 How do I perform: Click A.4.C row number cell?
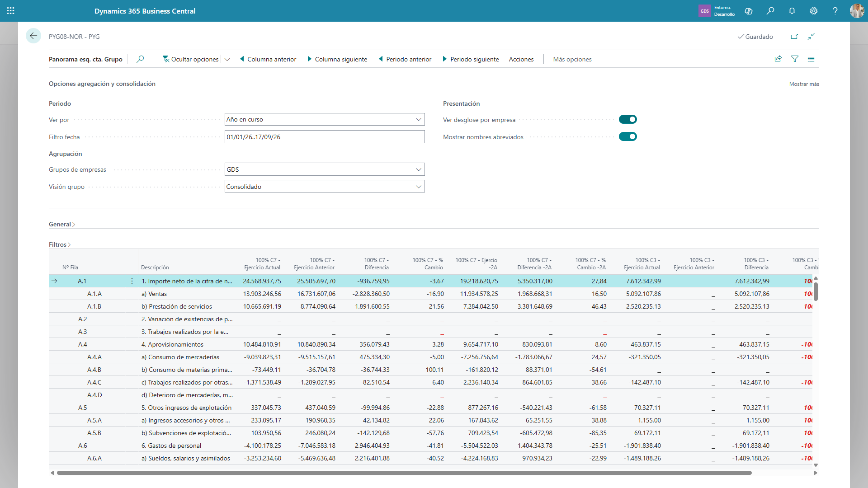pyautogui.click(x=94, y=382)
